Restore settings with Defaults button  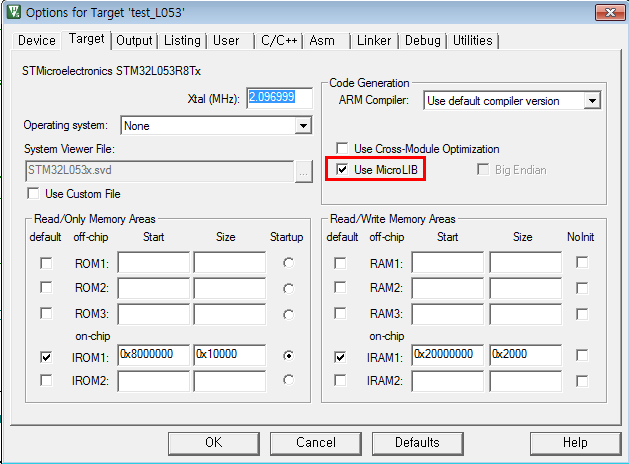point(418,443)
